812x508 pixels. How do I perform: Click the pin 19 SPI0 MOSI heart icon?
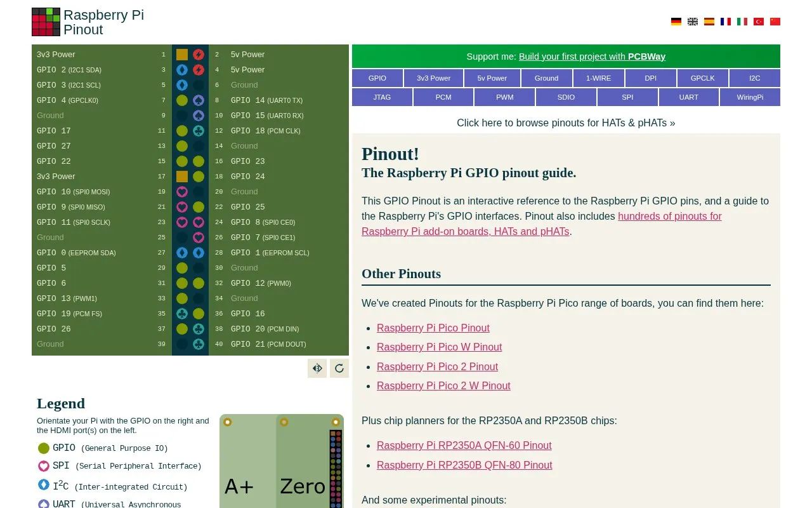(x=182, y=192)
